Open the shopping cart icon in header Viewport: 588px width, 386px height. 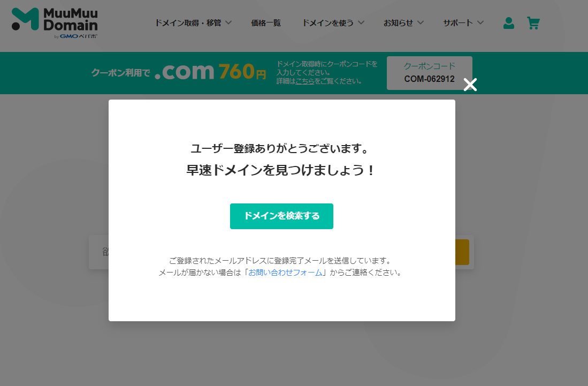(533, 23)
